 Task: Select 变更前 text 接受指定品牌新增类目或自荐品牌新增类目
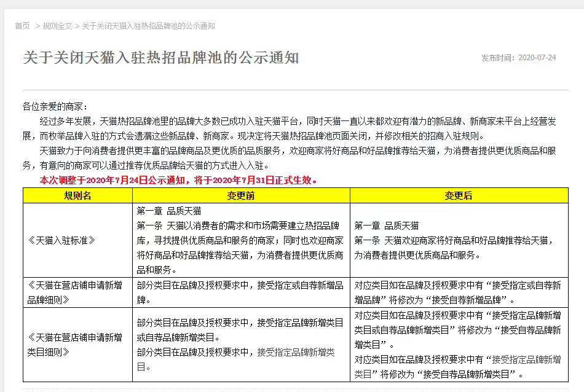pos(240,330)
